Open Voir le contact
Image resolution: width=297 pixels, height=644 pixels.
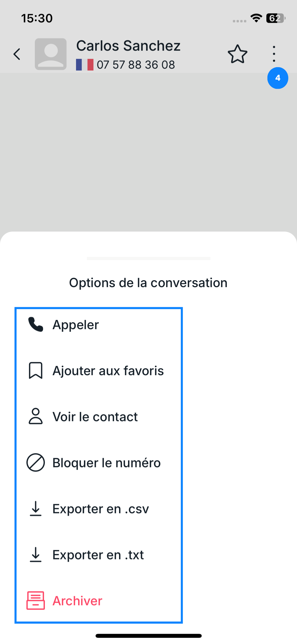[x=95, y=417]
